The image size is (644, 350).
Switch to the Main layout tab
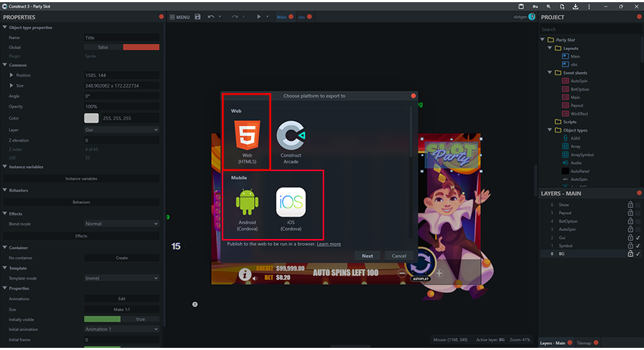point(282,17)
